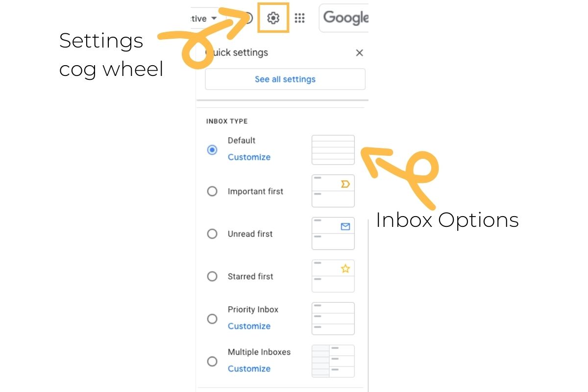Customize the Default inbox layout
This screenshot has width=588, height=392.
coord(249,157)
